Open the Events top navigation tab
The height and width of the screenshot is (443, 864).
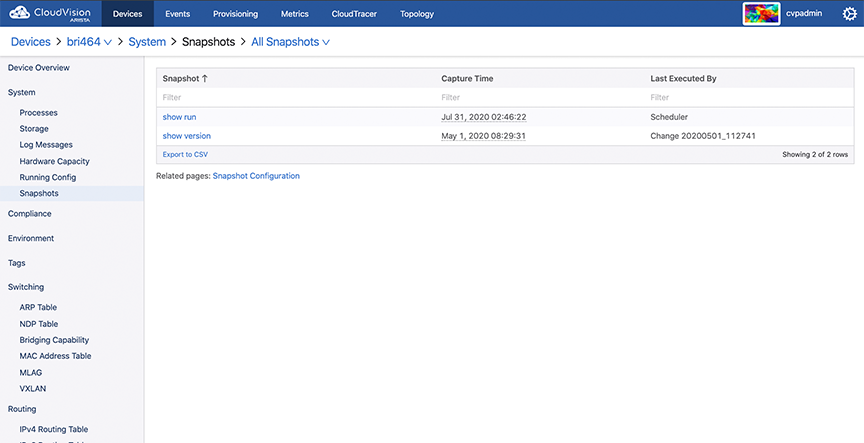tap(177, 14)
